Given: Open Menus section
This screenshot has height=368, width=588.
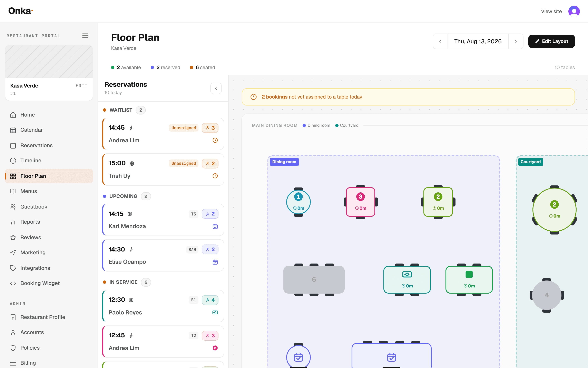Looking at the screenshot, I should pyautogui.click(x=49, y=191).
